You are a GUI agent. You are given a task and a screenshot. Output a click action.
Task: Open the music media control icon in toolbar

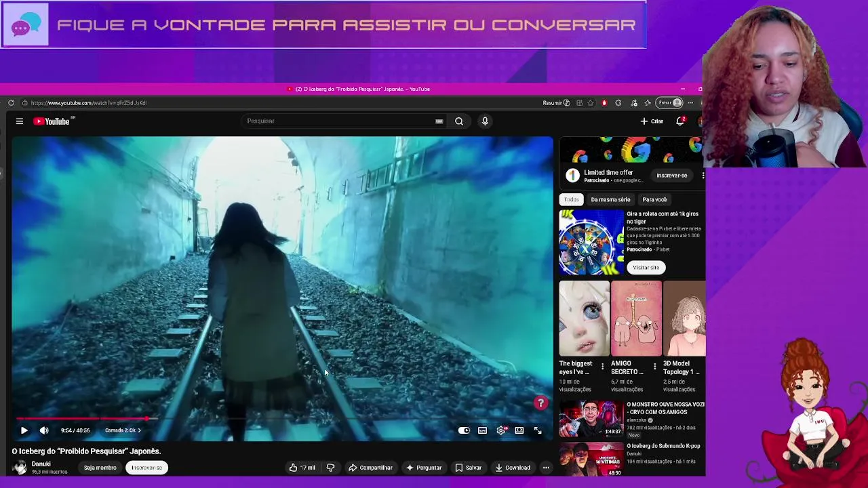click(634, 103)
